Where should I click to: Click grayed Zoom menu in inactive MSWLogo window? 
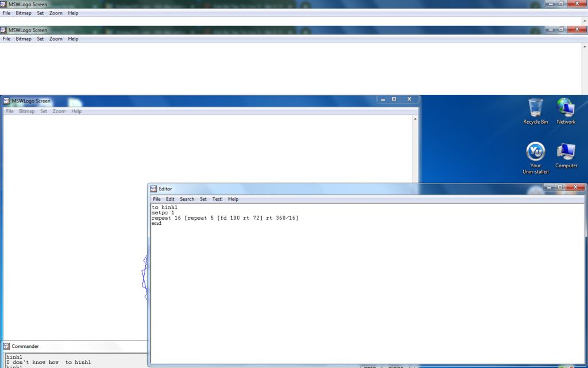(x=59, y=111)
